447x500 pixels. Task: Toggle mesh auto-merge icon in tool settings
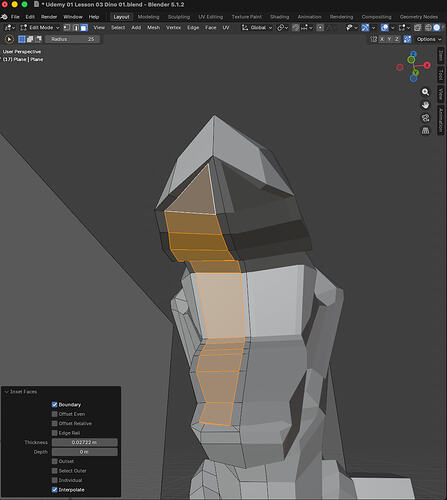pos(407,39)
